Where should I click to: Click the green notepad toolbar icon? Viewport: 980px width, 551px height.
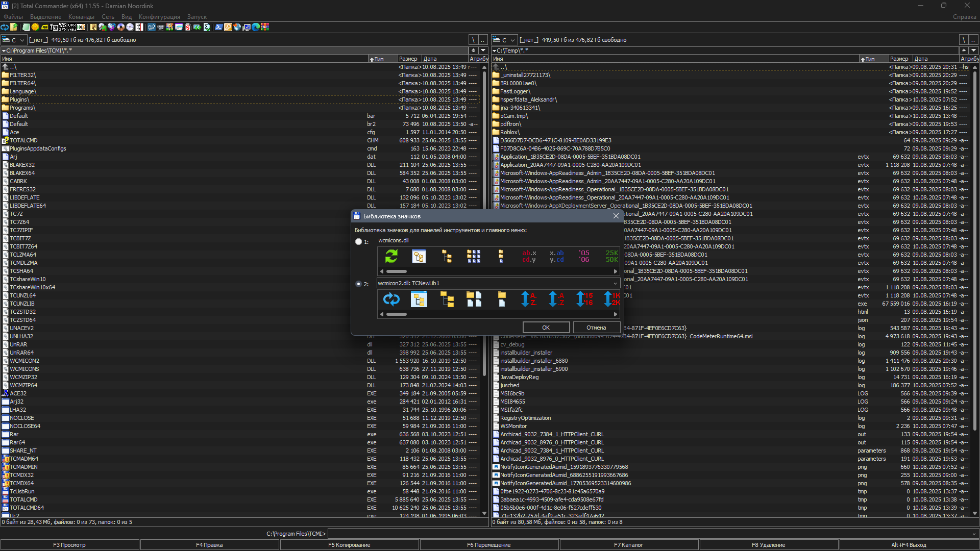26,27
